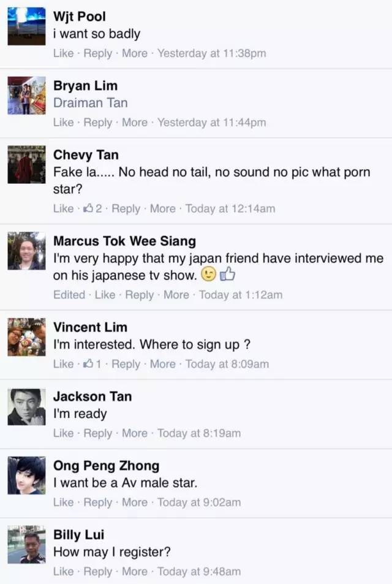Screen dimensions: 392x584
Task: Open the tagged name Draiman Tan
Action: point(91,103)
